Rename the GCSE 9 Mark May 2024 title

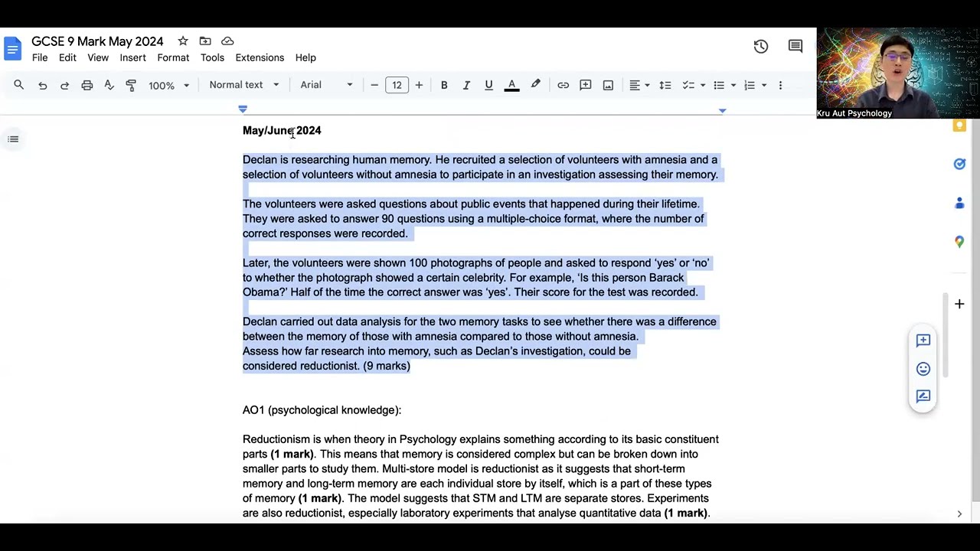[97, 41]
